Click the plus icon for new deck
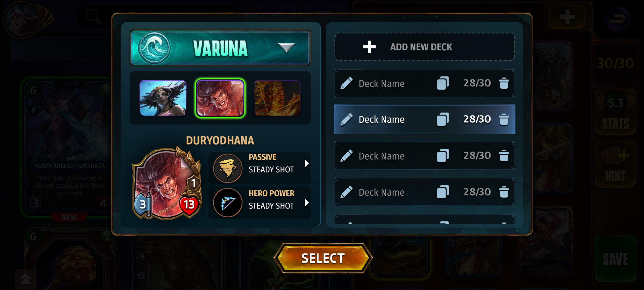 click(x=369, y=47)
